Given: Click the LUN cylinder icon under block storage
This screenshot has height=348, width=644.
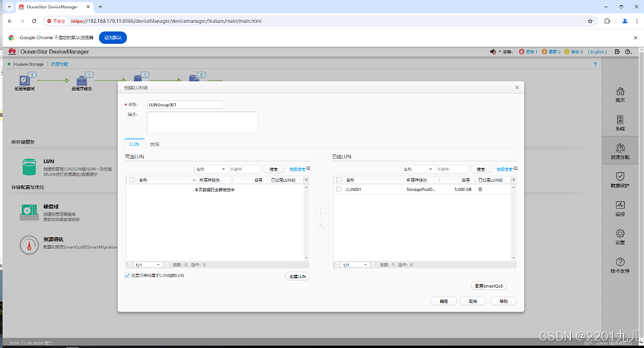Looking at the screenshot, I should click(29, 167).
